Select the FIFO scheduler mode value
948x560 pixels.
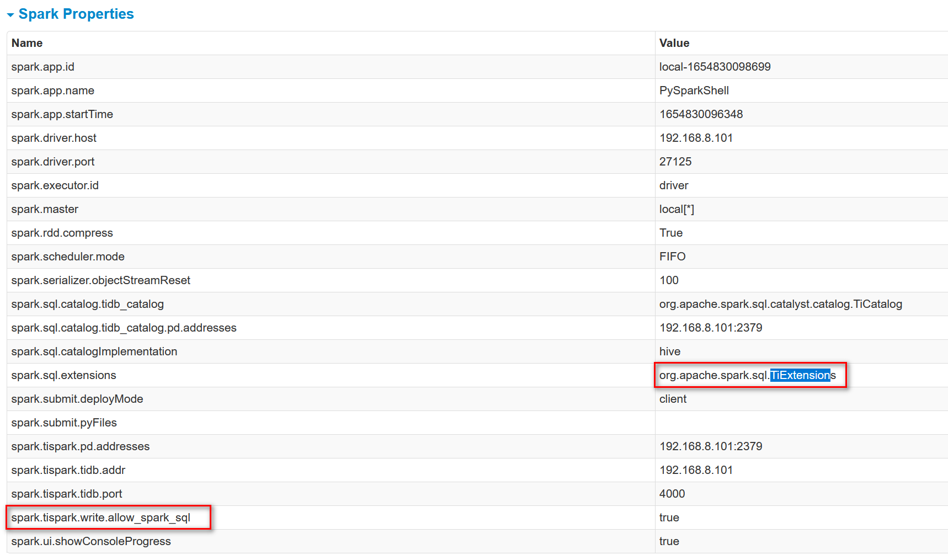coord(673,257)
